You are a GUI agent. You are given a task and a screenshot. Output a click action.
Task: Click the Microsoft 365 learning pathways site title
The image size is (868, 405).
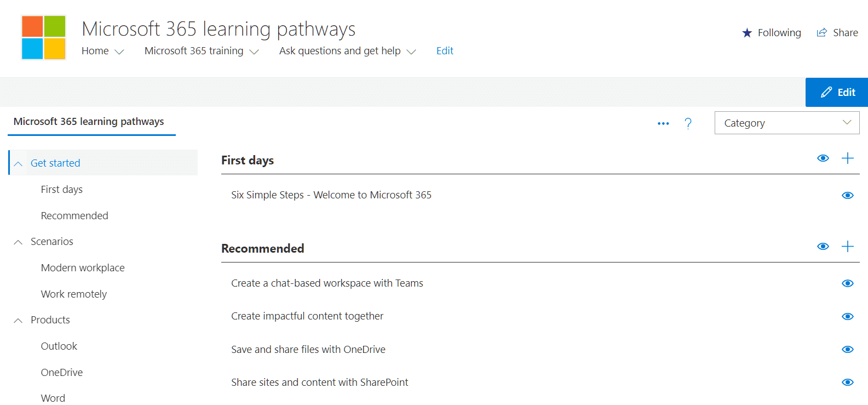point(219,29)
